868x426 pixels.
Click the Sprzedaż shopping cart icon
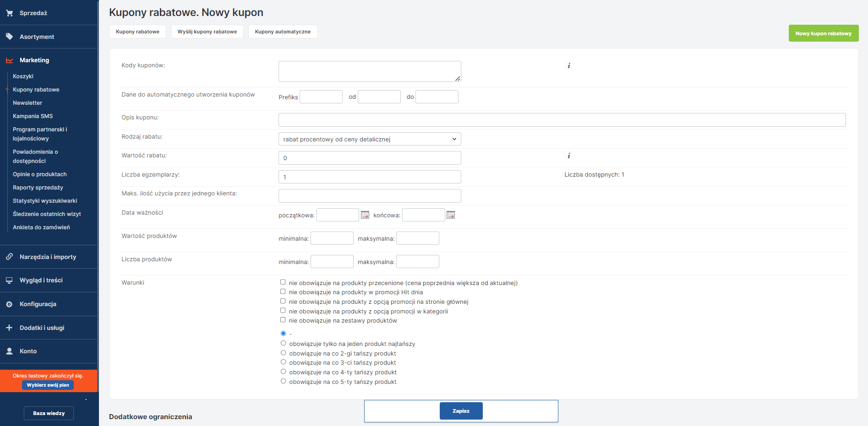pyautogui.click(x=9, y=13)
